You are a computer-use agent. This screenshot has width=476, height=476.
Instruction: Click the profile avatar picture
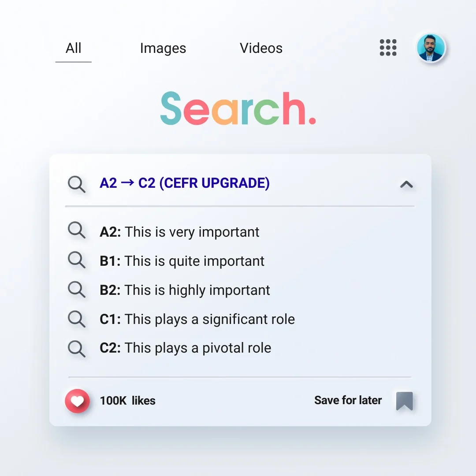click(431, 48)
